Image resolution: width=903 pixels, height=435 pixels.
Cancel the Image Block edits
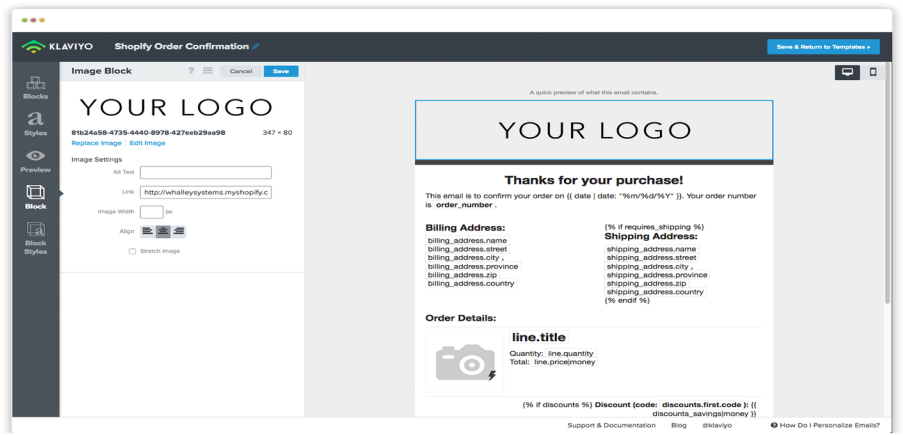point(241,71)
